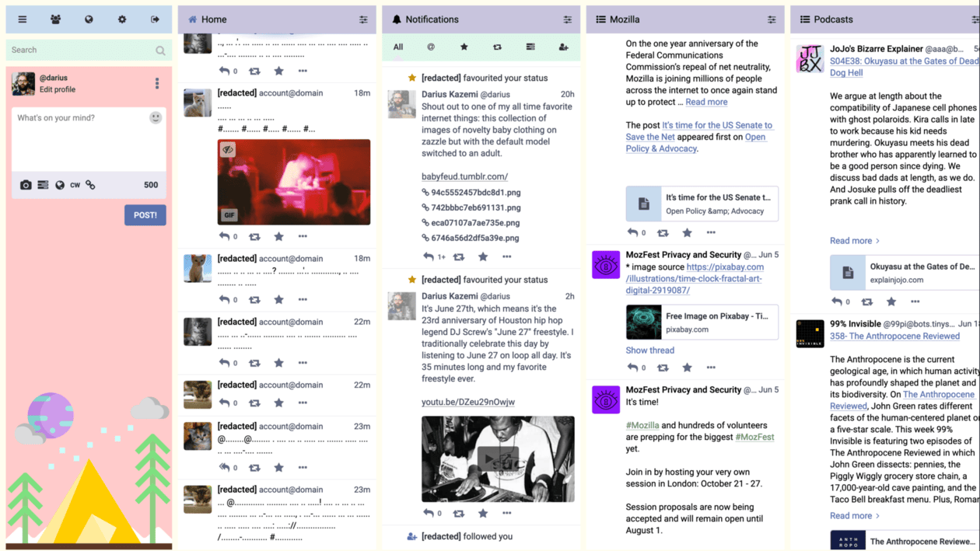
Task: Add a content warning via the CW icon
Action: point(75,185)
